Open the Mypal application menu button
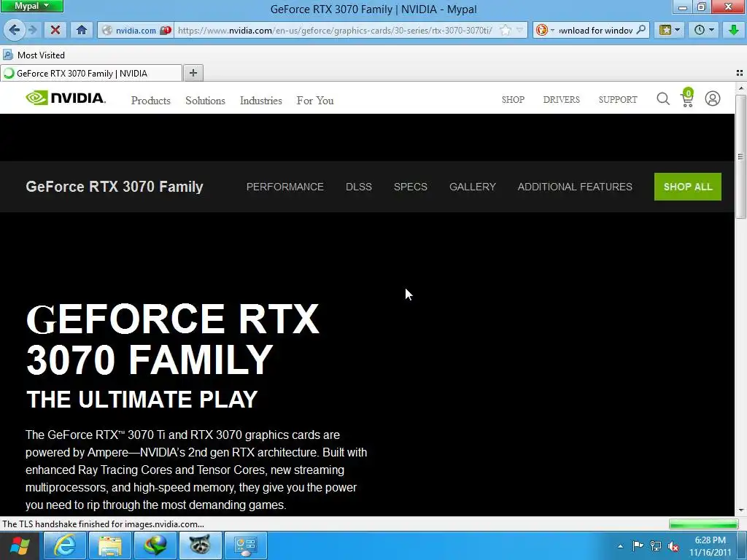The width and height of the screenshot is (747, 560). click(31, 6)
